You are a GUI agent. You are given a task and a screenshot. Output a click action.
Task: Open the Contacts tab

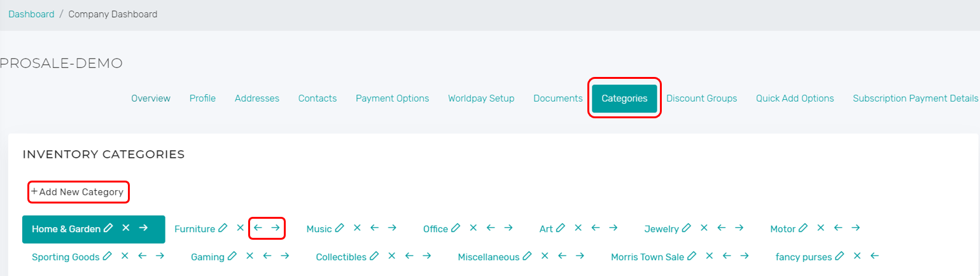pyautogui.click(x=318, y=99)
